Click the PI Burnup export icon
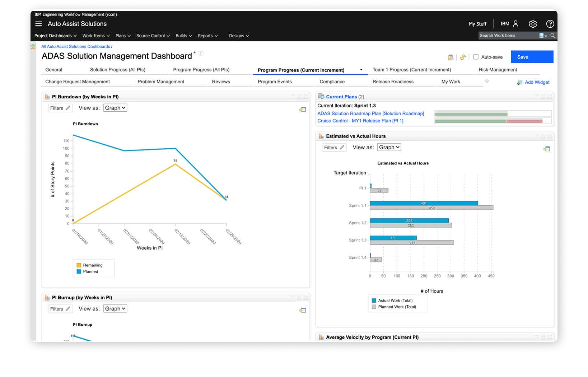The image size is (588, 377). coord(303,310)
